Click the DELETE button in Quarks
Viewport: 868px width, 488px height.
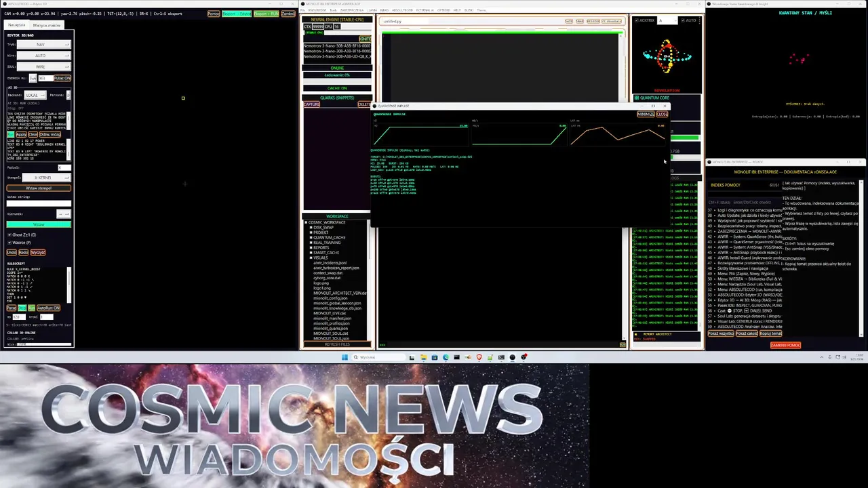point(364,104)
